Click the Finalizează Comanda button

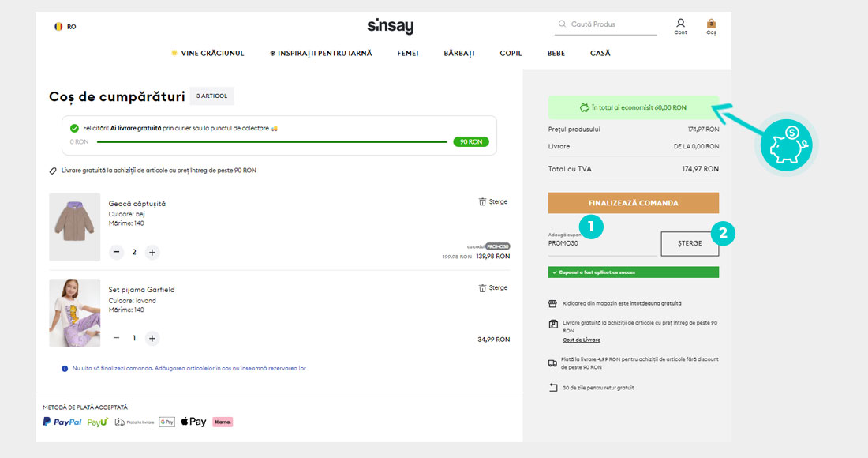tap(633, 203)
